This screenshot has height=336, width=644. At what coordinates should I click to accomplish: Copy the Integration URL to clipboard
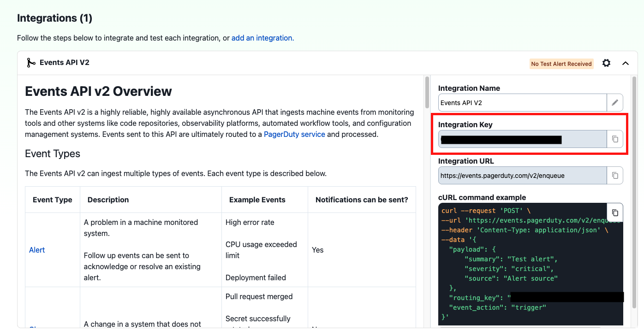[x=615, y=175]
